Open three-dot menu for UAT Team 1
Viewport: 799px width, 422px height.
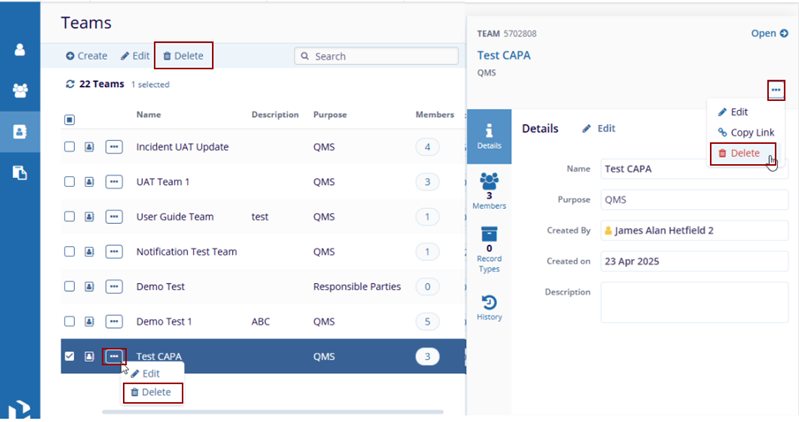point(114,182)
